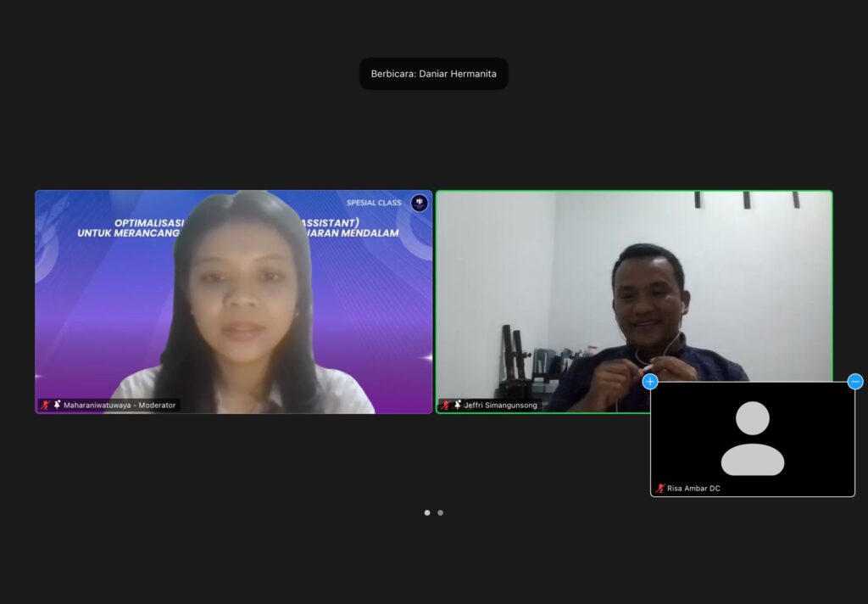Go to the second gallery page dot
The image size is (868, 604).
point(440,512)
